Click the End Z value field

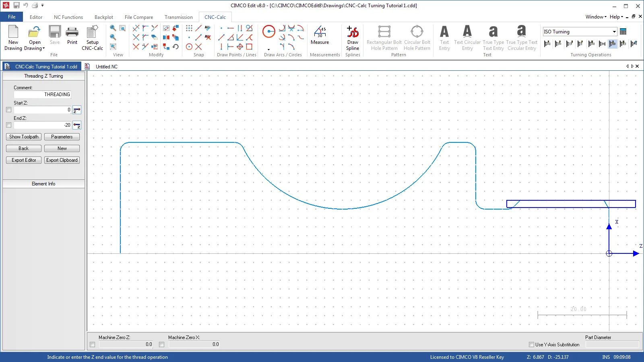point(43,125)
